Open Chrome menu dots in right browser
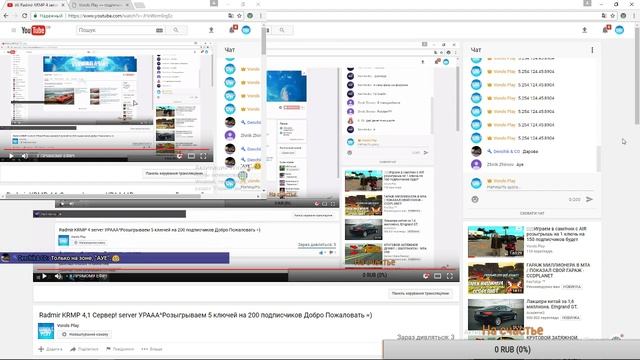 pyautogui.click(x=634, y=16)
